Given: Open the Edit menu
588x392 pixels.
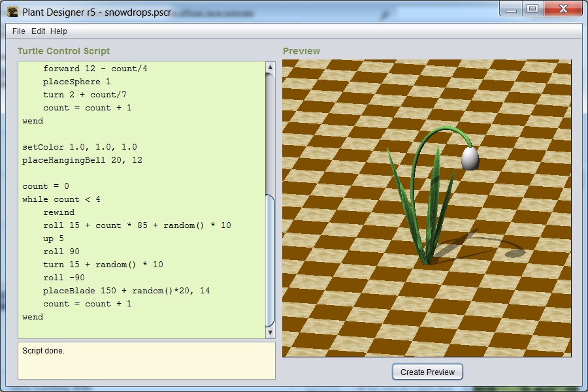Looking at the screenshot, I should coord(38,31).
